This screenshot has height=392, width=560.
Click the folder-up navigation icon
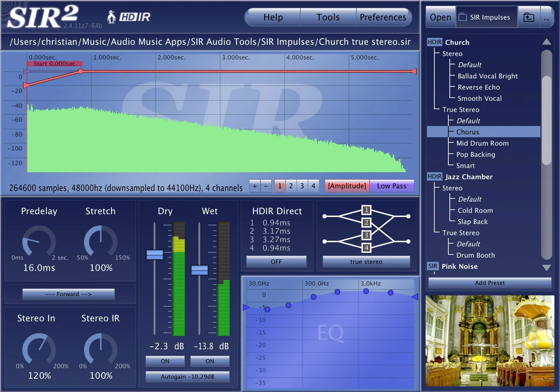528,18
